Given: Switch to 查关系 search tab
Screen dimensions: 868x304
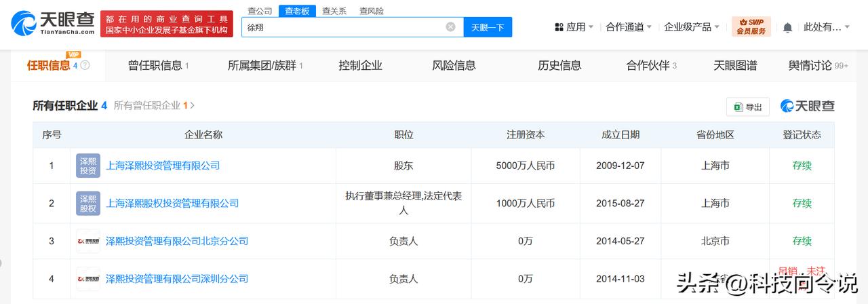Looking at the screenshot, I should (x=334, y=11).
